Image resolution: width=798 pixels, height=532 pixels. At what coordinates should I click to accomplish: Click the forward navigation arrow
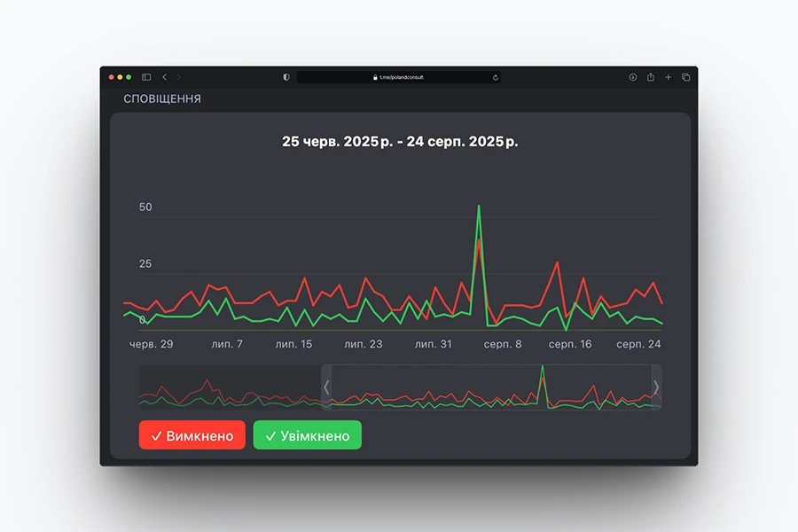point(178,77)
